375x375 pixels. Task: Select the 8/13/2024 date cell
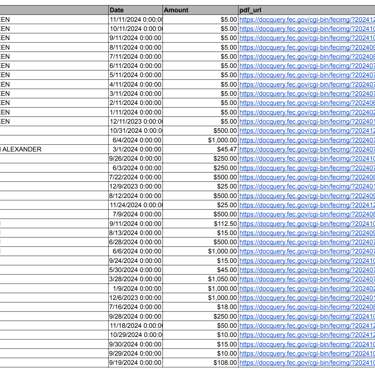136,233
